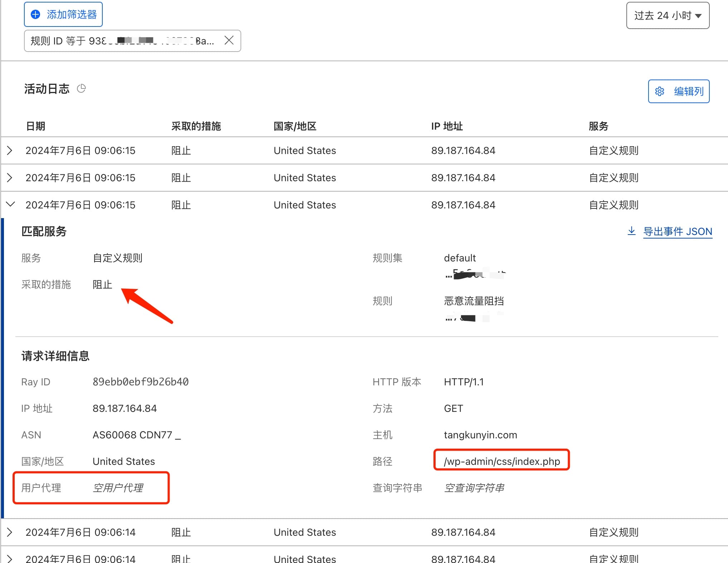Expand the second 09:06:15 log row
Image resolution: width=728 pixels, height=563 pixels.
pos(10,178)
